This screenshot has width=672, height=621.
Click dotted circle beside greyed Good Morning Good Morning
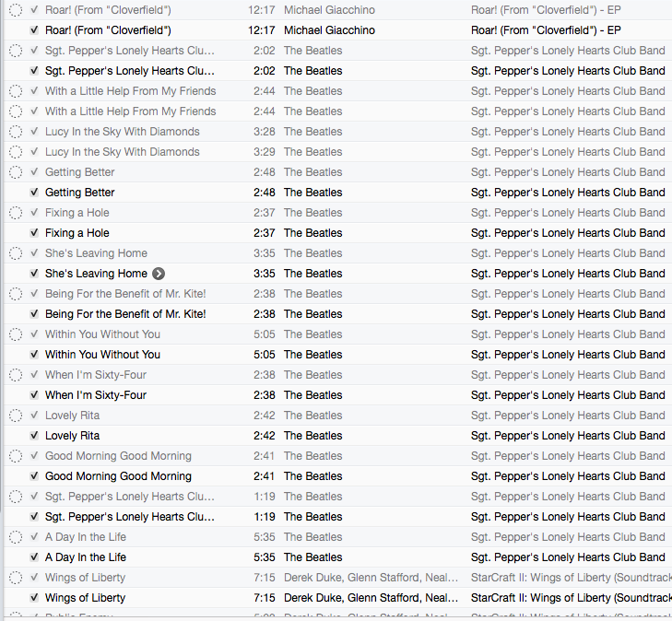pos(16,456)
